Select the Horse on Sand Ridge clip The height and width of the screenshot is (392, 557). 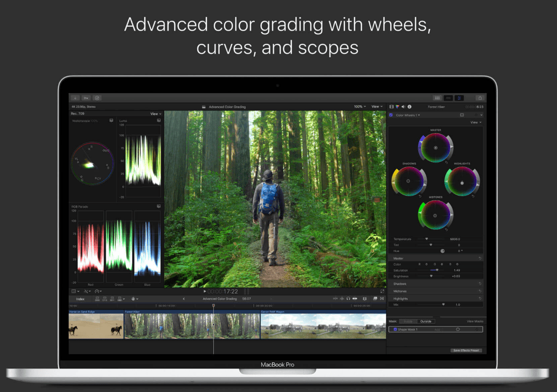(96, 324)
